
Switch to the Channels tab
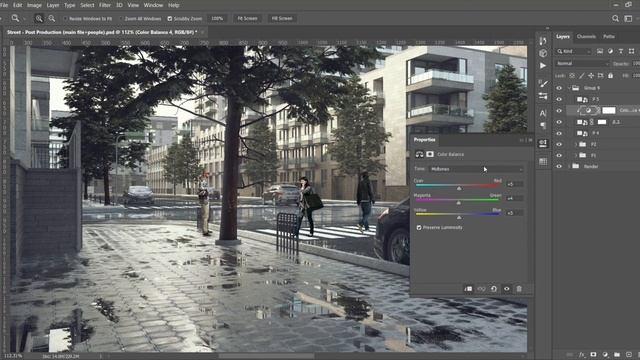[x=586, y=37]
